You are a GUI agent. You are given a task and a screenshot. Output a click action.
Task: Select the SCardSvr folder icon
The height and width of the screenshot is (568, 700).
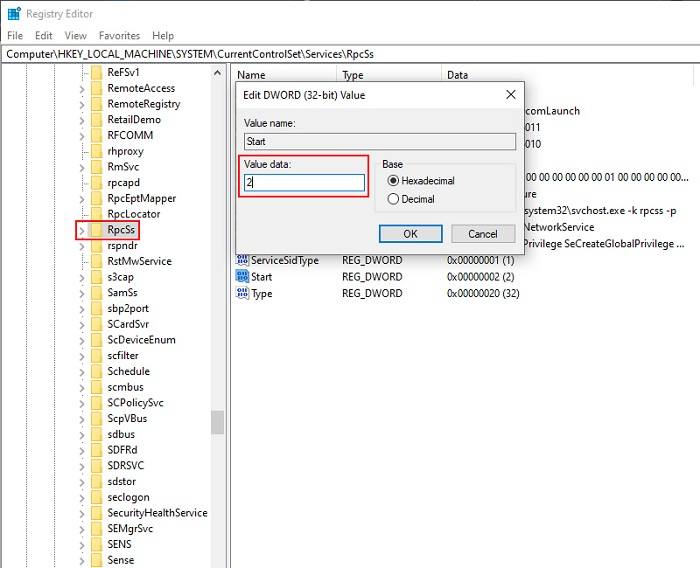coord(96,324)
